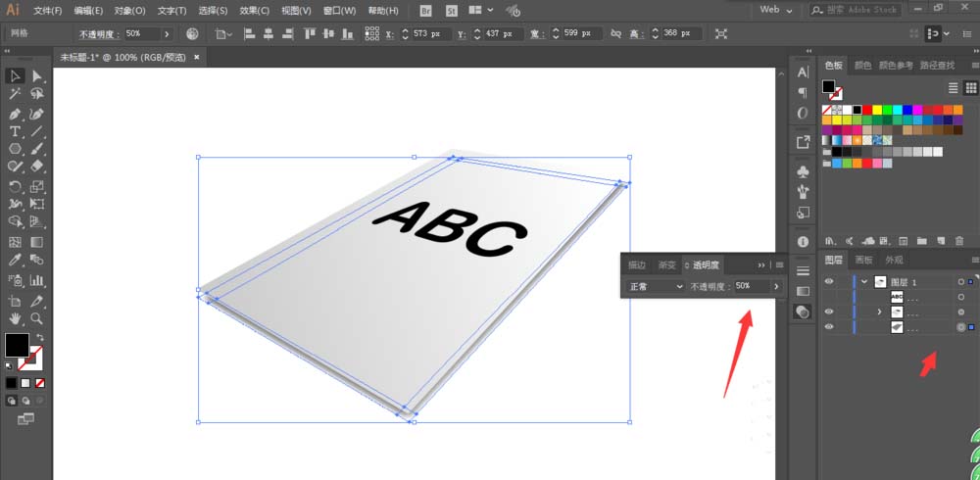This screenshot has height=480, width=980.
Task: Toggle visibility of 图层 1 layer
Action: [829, 282]
